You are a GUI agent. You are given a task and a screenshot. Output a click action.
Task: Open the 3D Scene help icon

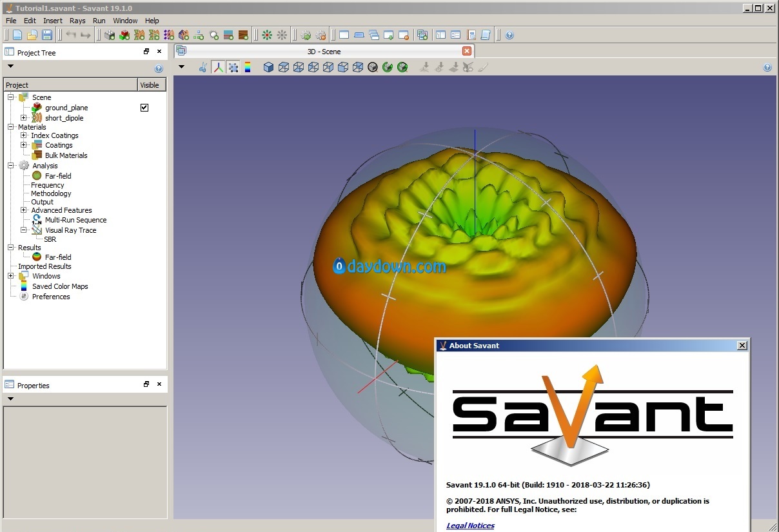click(x=767, y=67)
